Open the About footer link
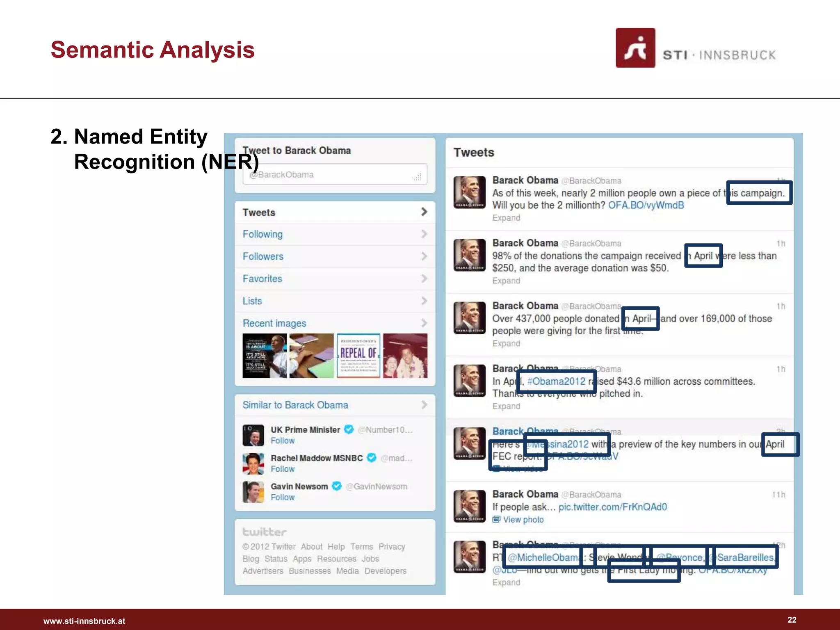840x630 pixels. tap(312, 547)
